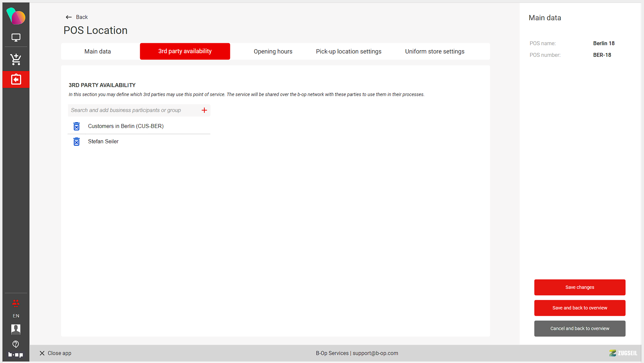
Task: Remove Stefan Seiler from list
Action: coord(77,142)
